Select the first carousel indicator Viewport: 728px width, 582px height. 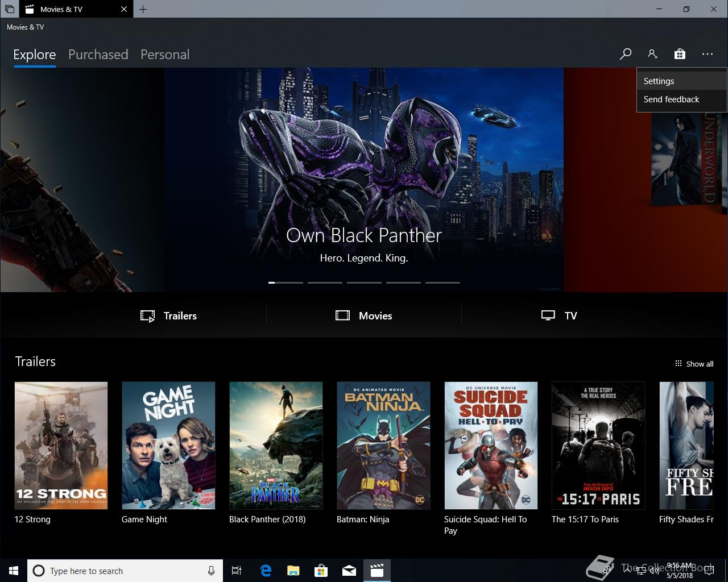[x=286, y=282]
